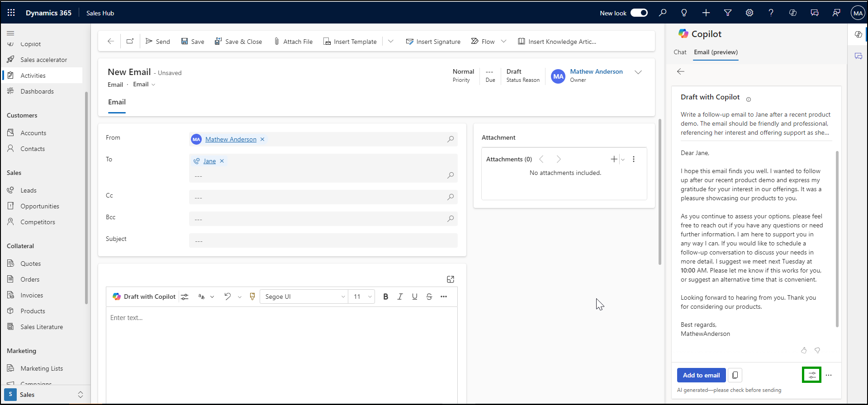868x405 pixels.
Task: Open the settings gear
Action: (749, 13)
